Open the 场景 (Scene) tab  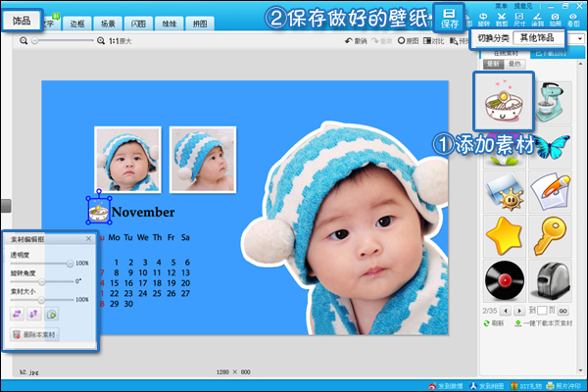coord(108,22)
